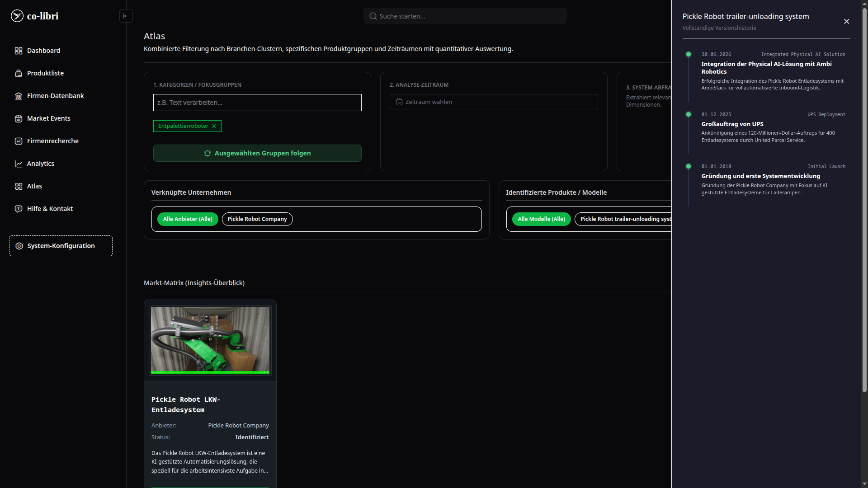Screen dimensions: 868x488
Task: Click Ausgewählten Gruppen folgen button
Action: pyautogui.click(x=257, y=153)
